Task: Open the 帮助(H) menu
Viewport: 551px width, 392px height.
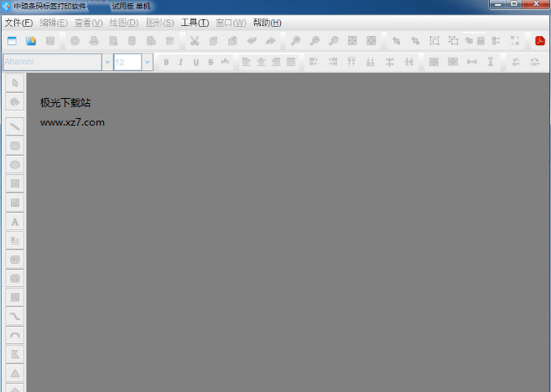Action: point(267,23)
